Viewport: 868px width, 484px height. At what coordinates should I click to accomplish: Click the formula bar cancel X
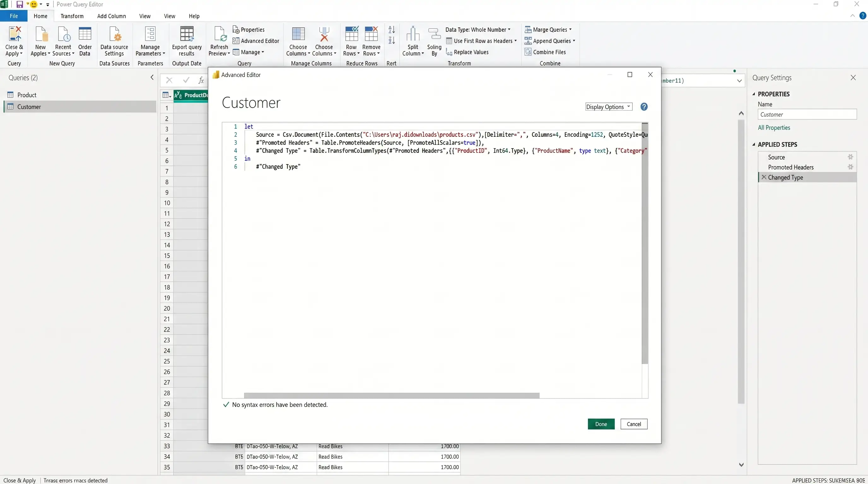(x=169, y=80)
